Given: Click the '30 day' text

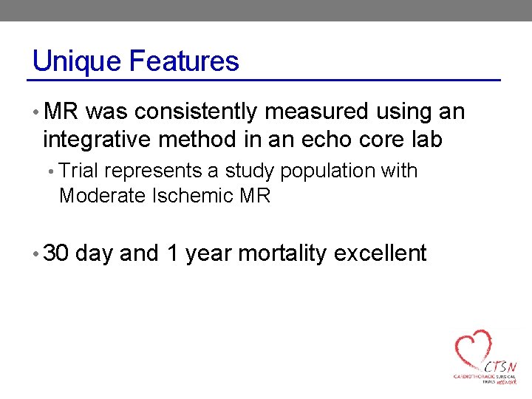Looking at the screenshot, I should 78,253.
